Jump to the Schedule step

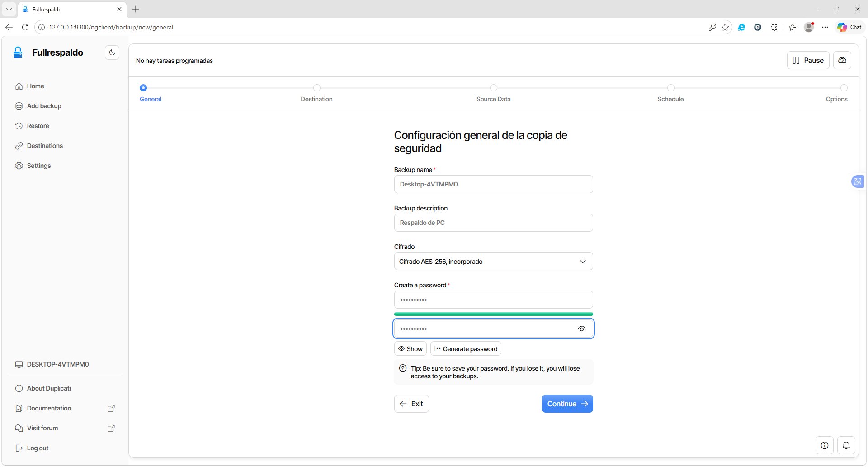(670, 93)
